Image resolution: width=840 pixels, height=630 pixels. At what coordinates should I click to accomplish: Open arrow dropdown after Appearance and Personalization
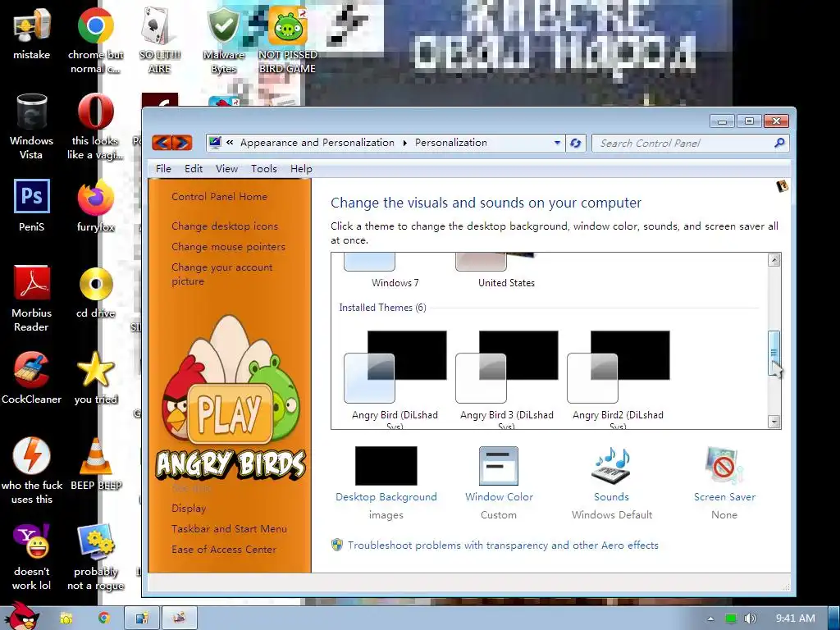(405, 143)
